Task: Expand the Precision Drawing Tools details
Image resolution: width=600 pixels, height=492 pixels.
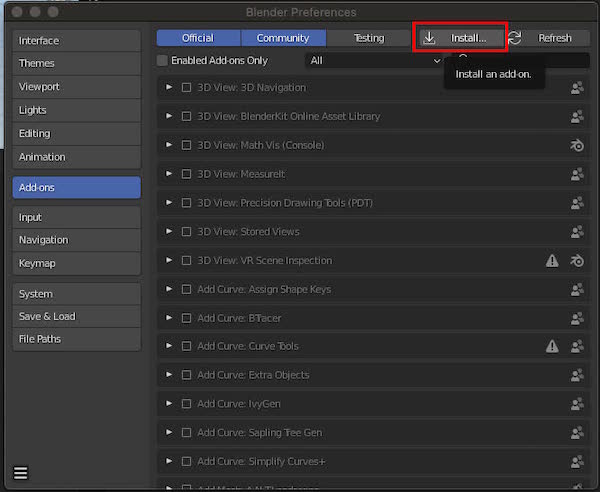Action: coord(169,202)
